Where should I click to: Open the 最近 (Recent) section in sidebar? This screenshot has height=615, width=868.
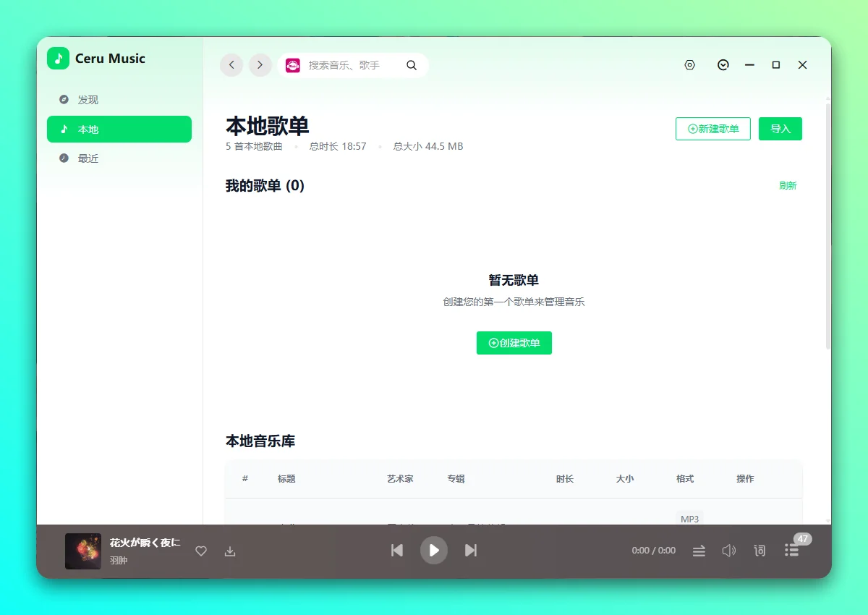pyautogui.click(x=88, y=158)
